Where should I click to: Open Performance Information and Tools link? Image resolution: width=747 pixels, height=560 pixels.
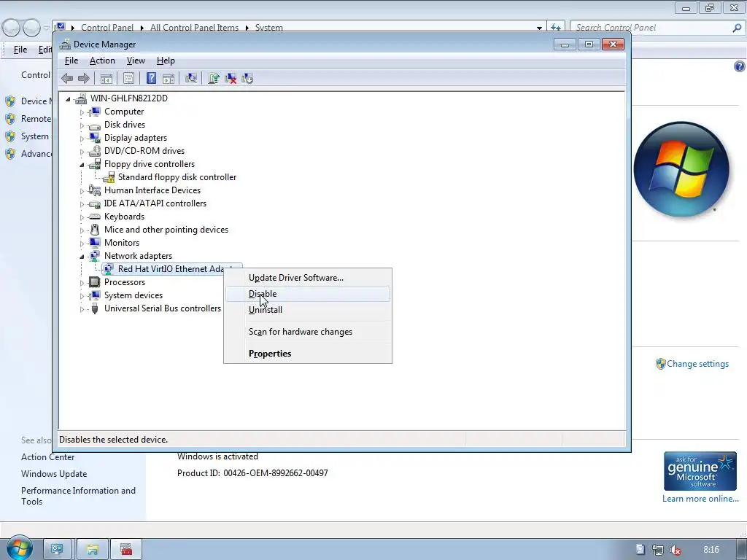coord(78,496)
